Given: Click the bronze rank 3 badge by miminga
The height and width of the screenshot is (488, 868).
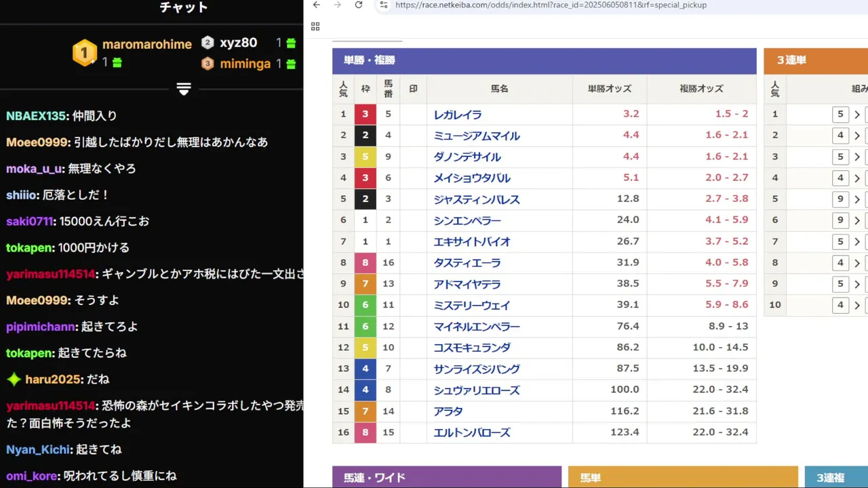Looking at the screenshot, I should point(208,64).
